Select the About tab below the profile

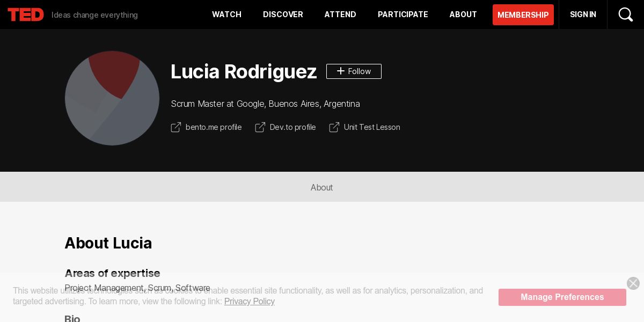pos(321,187)
